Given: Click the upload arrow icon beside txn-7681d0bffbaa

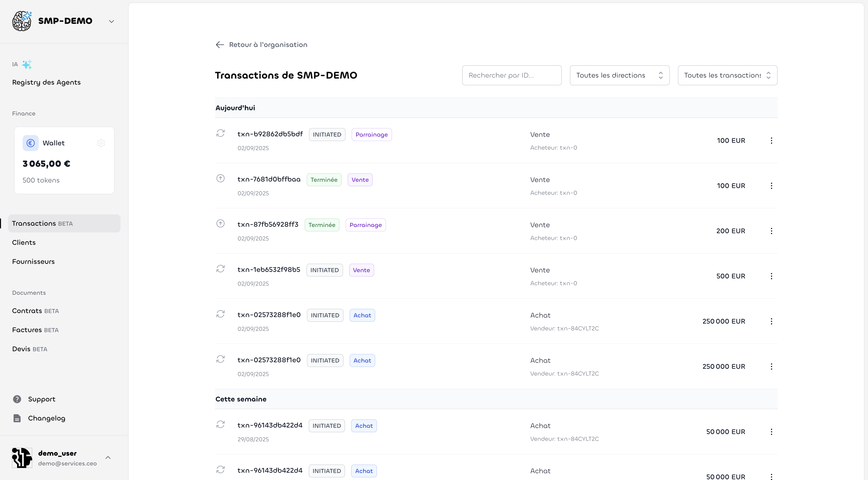Looking at the screenshot, I should point(221,178).
